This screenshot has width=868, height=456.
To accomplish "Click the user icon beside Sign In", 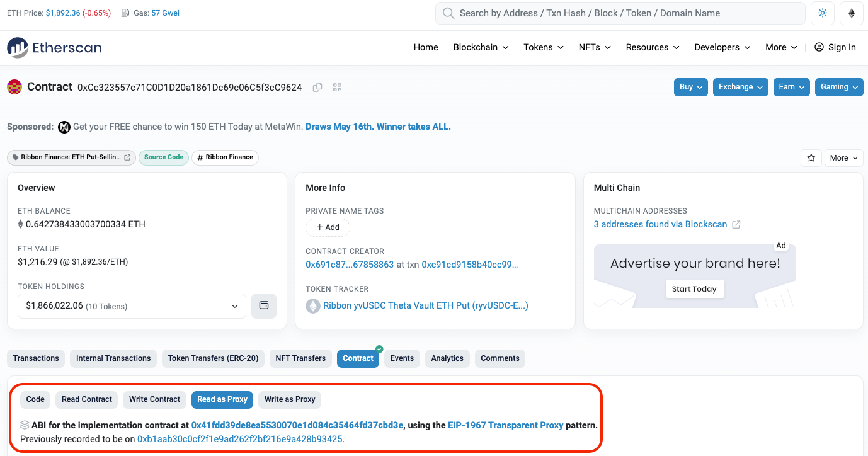I will click(819, 47).
